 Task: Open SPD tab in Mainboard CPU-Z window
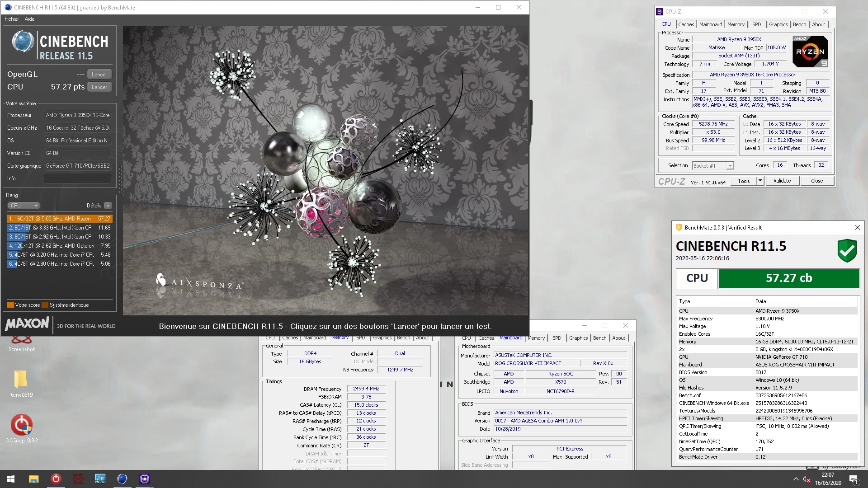pos(557,338)
